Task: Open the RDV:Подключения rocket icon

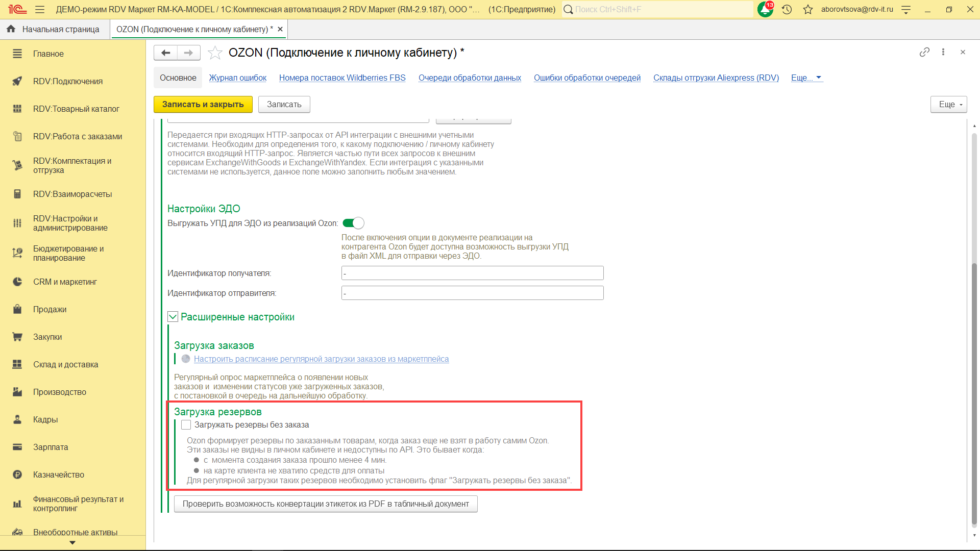Action: click(x=17, y=81)
